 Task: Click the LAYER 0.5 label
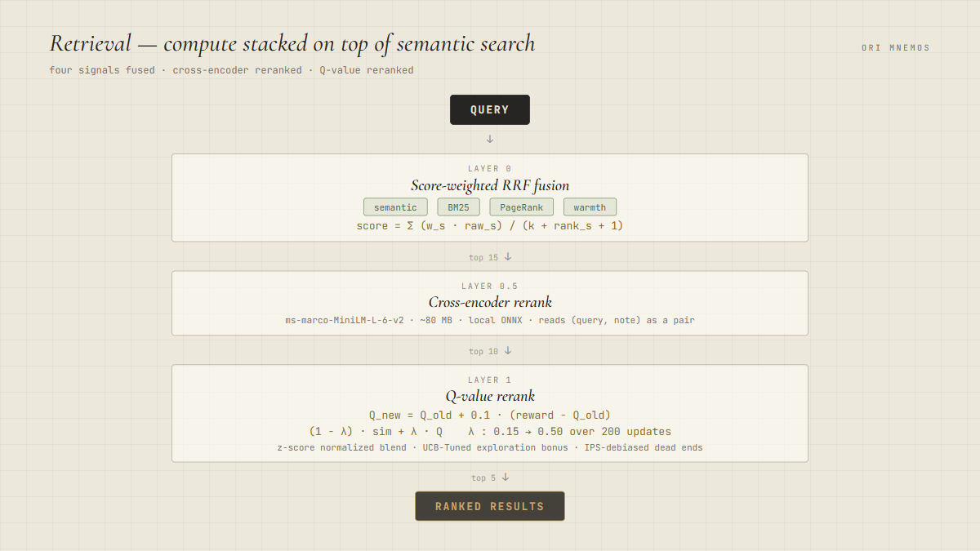point(490,287)
